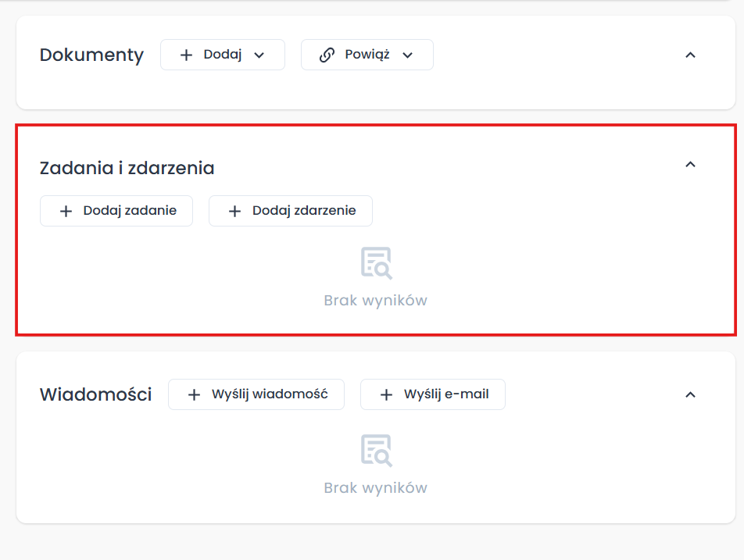Image resolution: width=744 pixels, height=560 pixels.
Task: Click the Brak wyników label under Wiadomości
Action: click(375, 487)
